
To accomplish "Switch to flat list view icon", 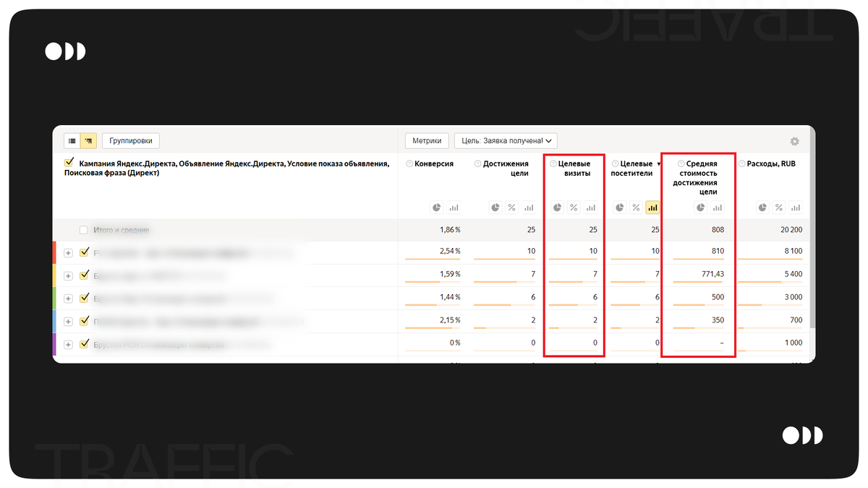I will pos(72,141).
